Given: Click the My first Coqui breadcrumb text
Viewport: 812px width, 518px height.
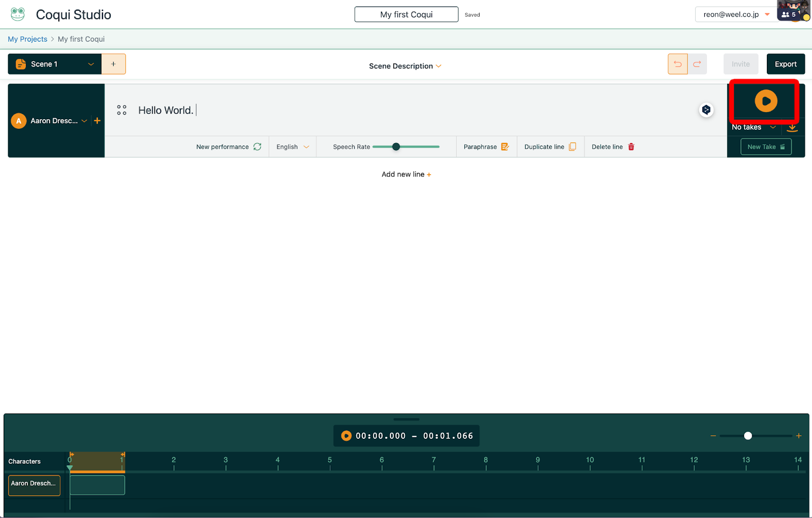Looking at the screenshot, I should click(81, 39).
